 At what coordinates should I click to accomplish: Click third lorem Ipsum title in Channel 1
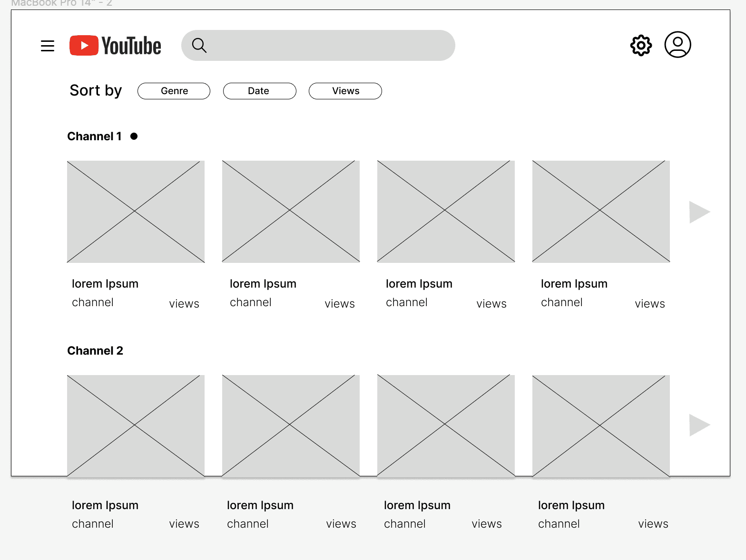point(419,284)
